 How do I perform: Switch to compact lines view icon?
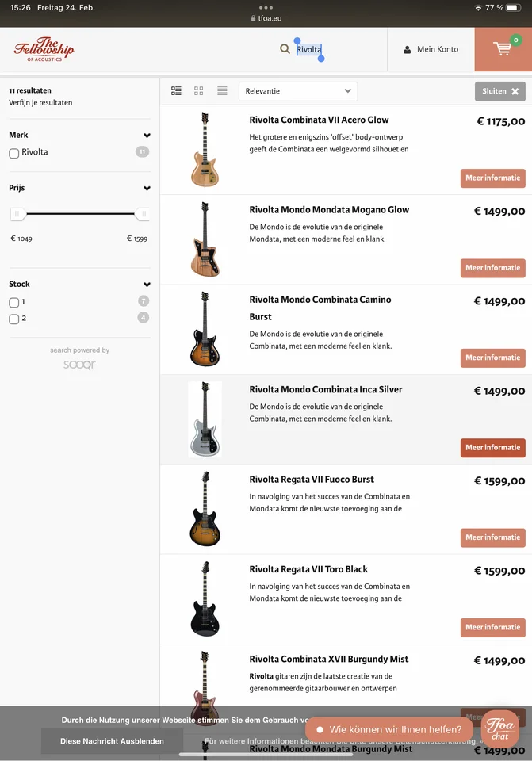tap(222, 91)
